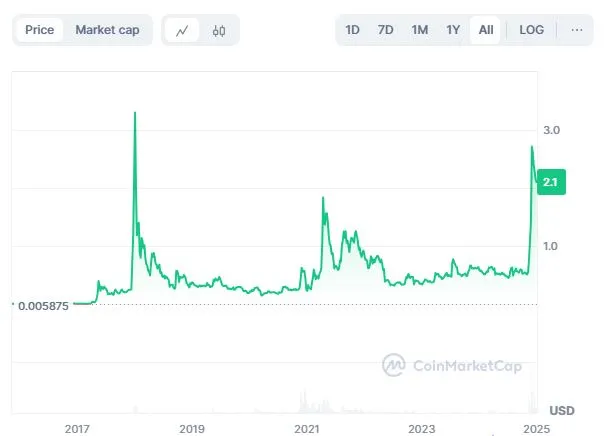Set the time range to 7D
Image resolution: width=604 pixels, height=436 pixels.
click(386, 30)
